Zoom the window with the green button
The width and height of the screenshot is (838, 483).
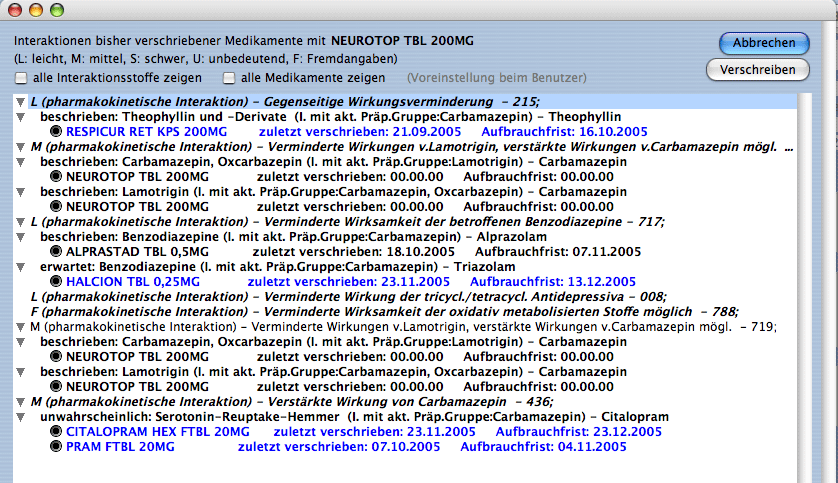pos(57,10)
